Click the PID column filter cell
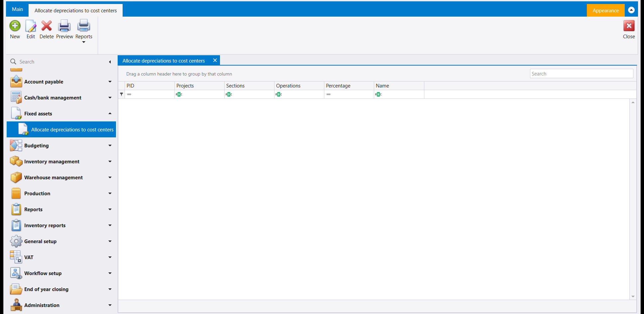 (150, 94)
